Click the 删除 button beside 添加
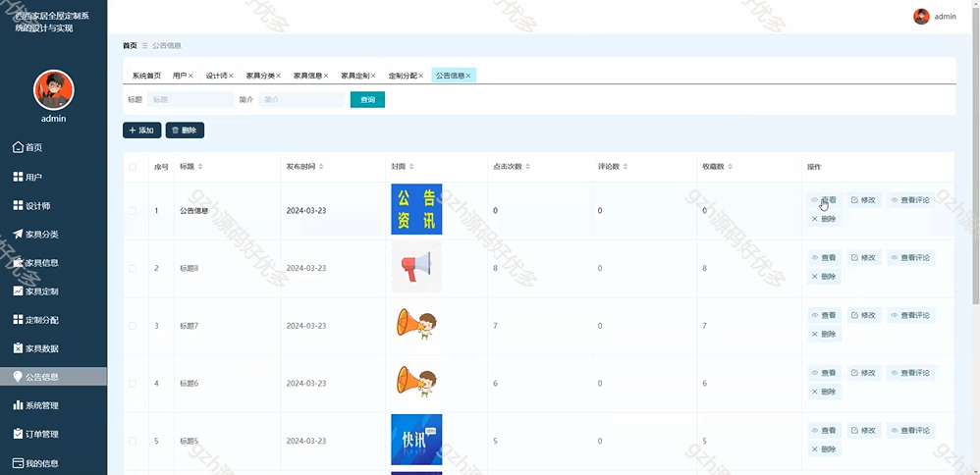Viewport: 980px width, 475px height. [185, 130]
